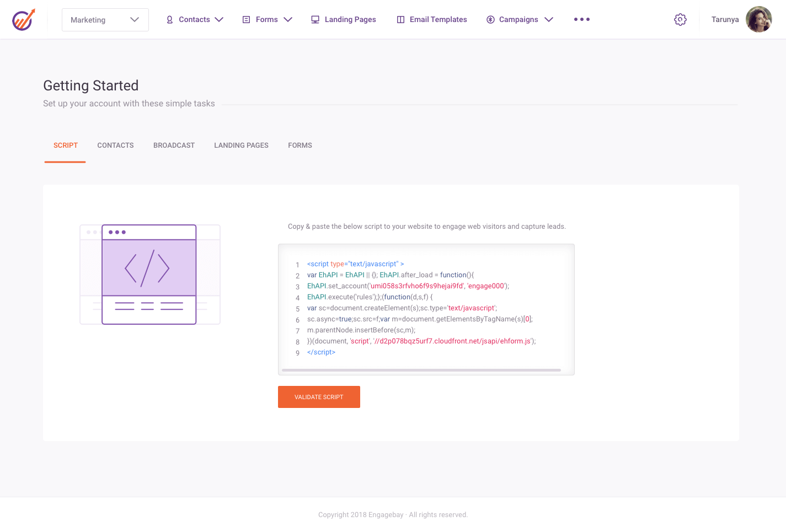
Task: Click the set_account line in script
Action: point(408,286)
